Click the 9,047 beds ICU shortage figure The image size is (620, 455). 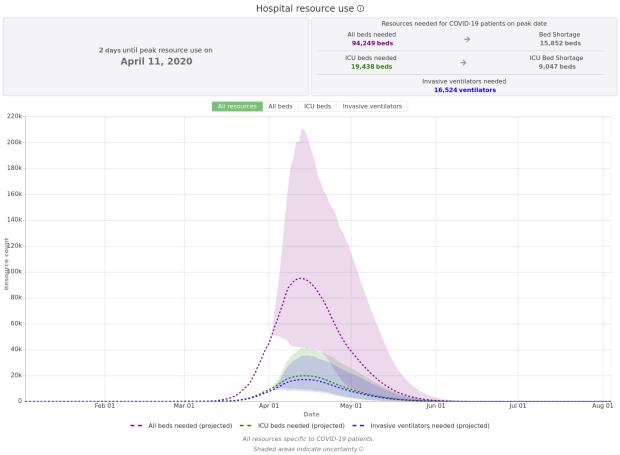[557, 67]
